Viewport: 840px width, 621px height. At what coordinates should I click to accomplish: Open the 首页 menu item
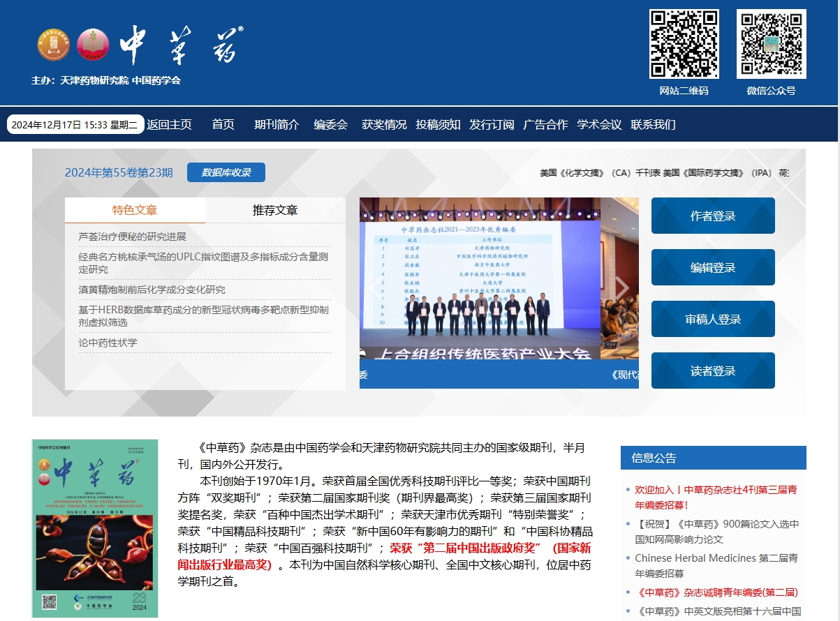click(x=223, y=124)
